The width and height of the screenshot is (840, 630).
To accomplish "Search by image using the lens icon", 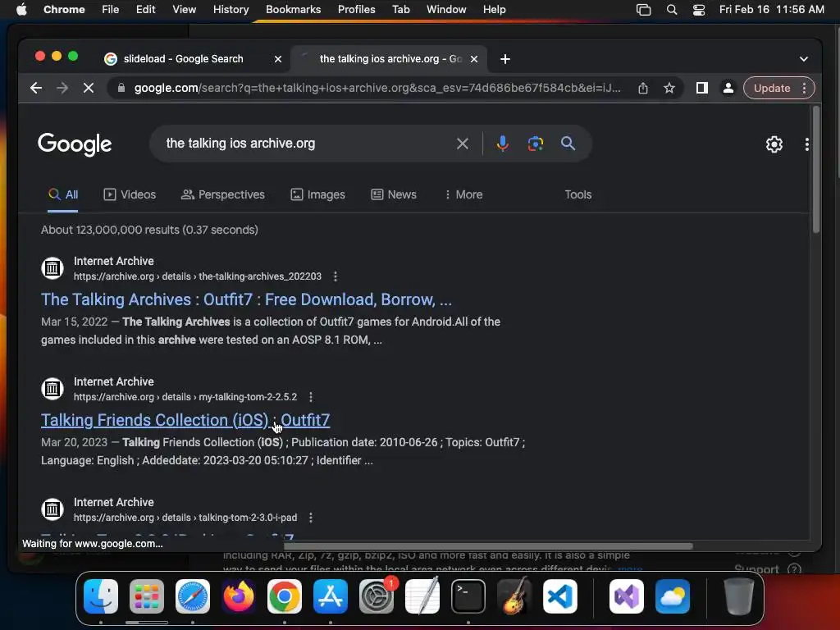I will click(x=535, y=144).
